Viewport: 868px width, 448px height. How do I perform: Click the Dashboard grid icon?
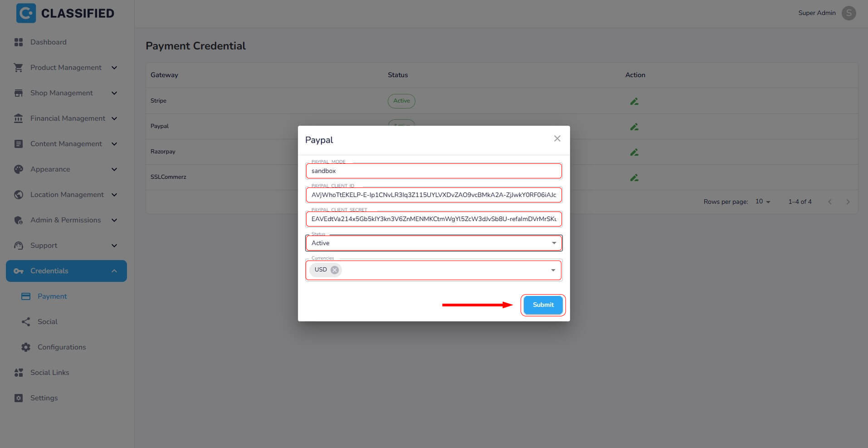19,42
